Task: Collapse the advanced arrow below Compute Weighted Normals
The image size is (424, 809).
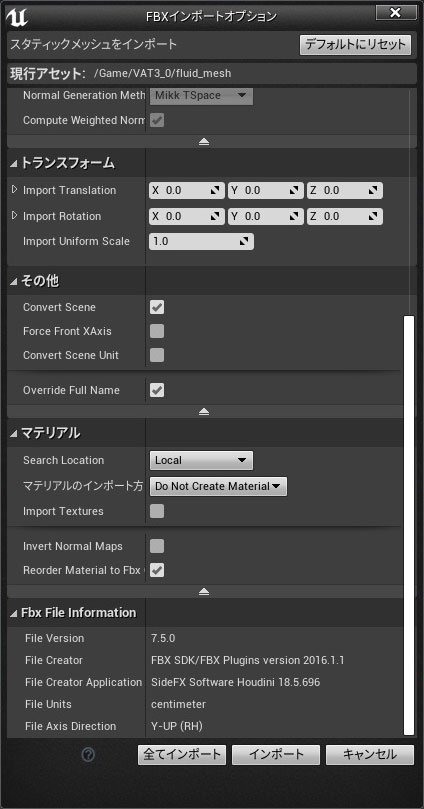Action: [x=204, y=141]
